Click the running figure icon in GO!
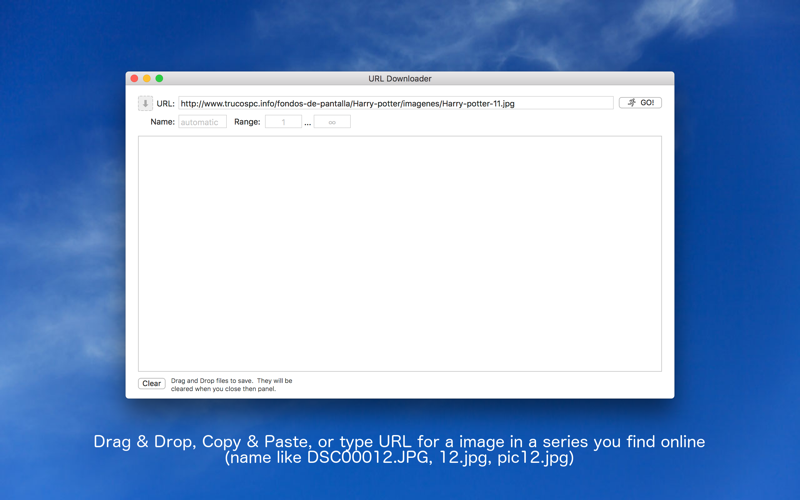800x500 pixels. click(x=632, y=103)
